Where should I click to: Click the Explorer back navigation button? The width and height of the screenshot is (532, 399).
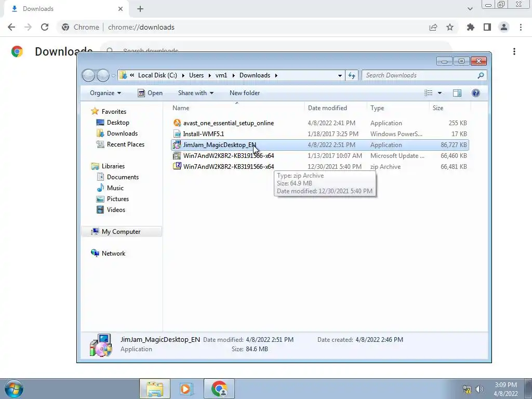click(88, 75)
